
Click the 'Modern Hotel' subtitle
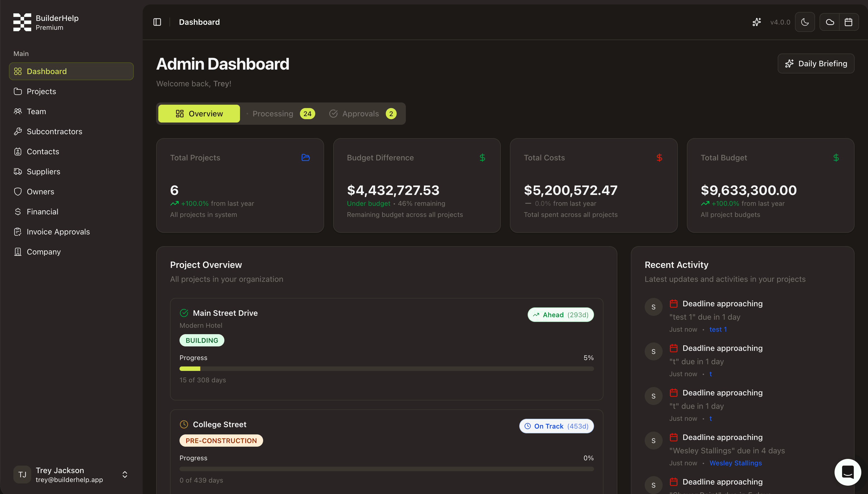pos(201,325)
